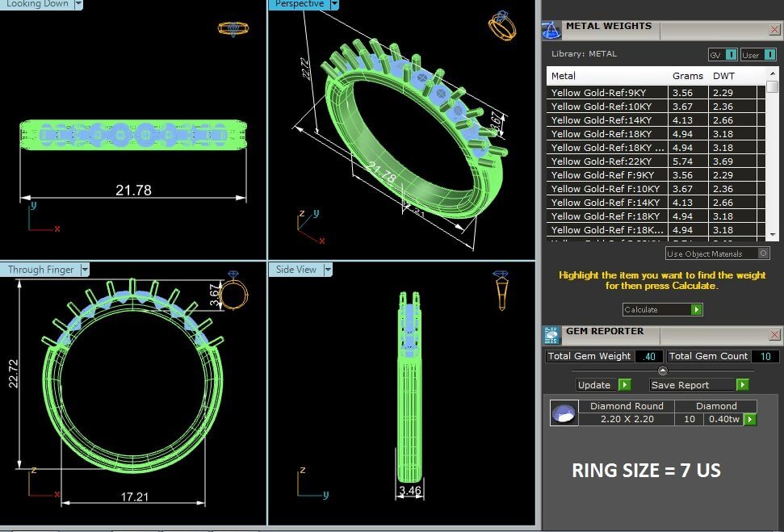Click the Looking Down viewport ring icon
The width and height of the screenshot is (784, 532).
click(x=233, y=28)
